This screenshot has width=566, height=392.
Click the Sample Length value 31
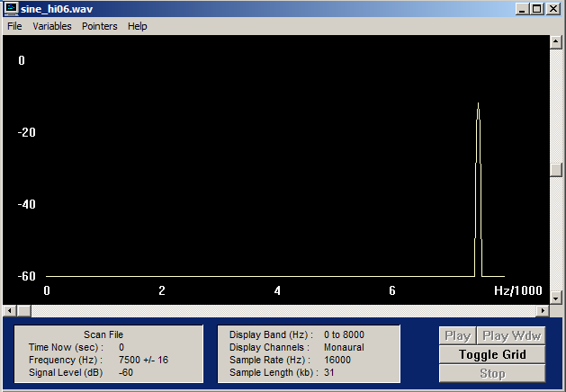tap(328, 372)
